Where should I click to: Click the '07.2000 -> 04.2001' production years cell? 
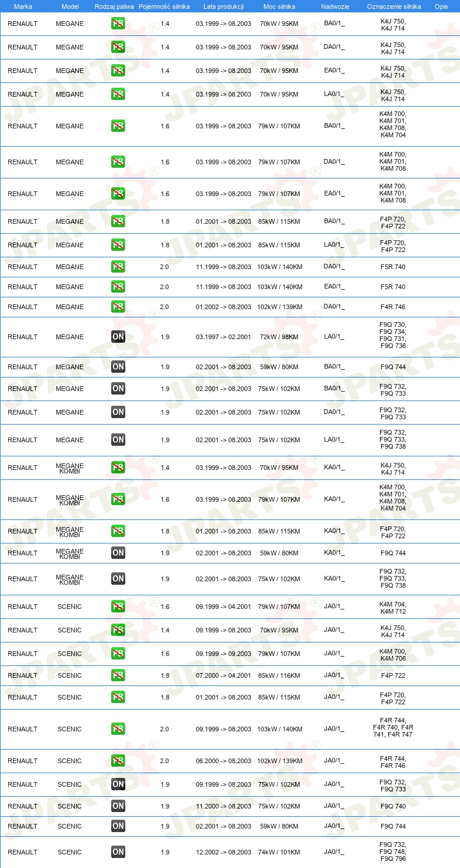click(x=224, y=675)
